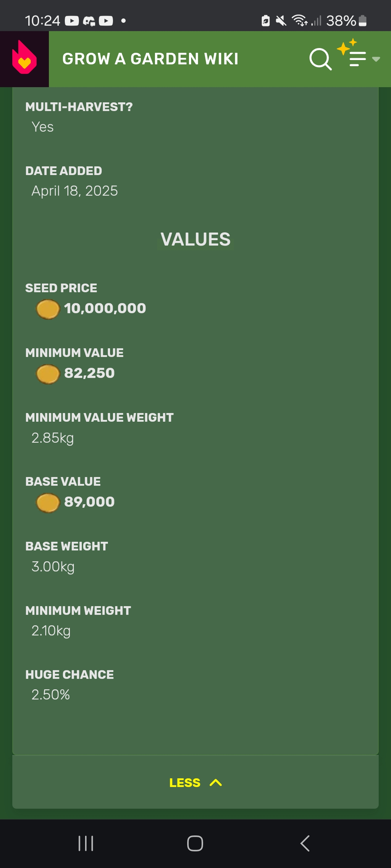Tap the Huge Chance 2.50% value

pyautogui.click(x=51, y=695)
